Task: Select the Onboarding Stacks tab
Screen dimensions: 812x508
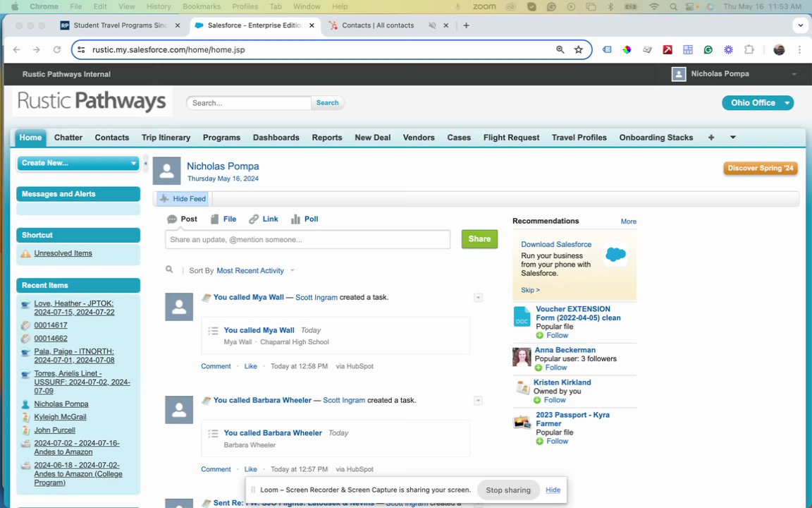Action: (x=656, y=138)
